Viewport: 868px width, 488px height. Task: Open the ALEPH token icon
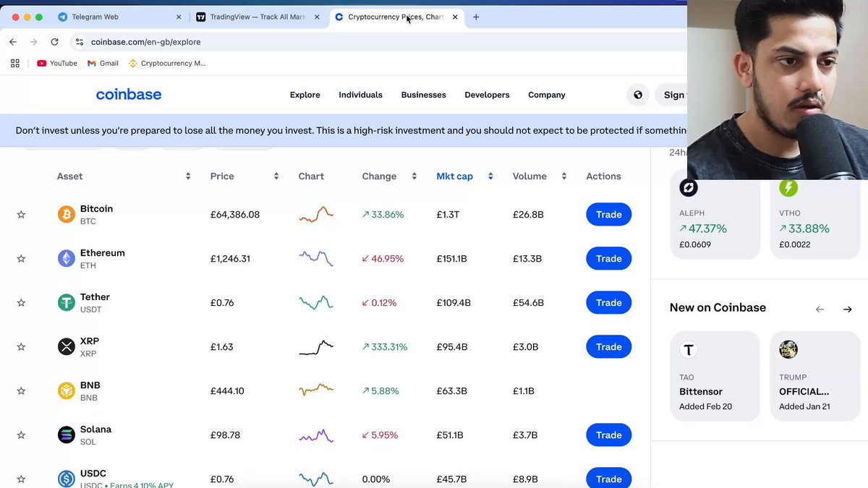pyautogui.click(x=689, y=188)
